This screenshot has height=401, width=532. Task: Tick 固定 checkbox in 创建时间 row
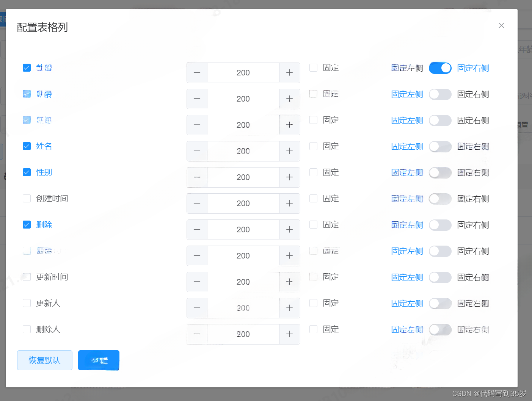[x=313, y=199]
